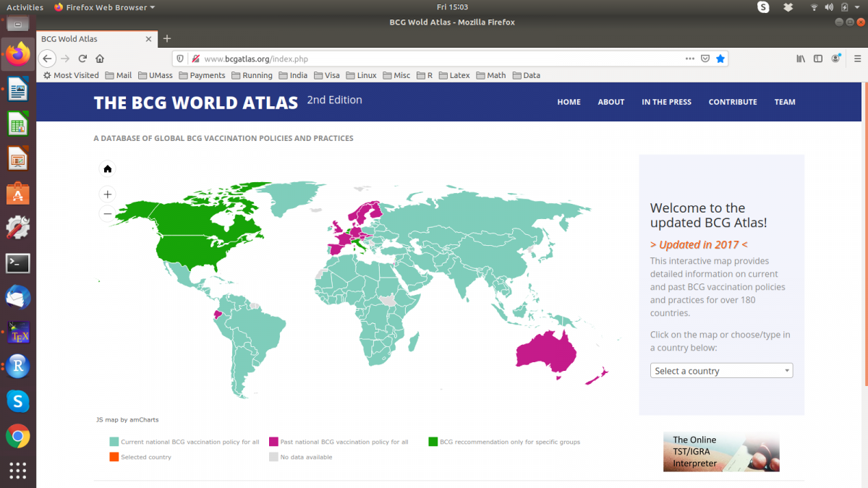Open the Firefox Web Browser app menu
Viewport: 868px width, 488px height.
(106, 7)
